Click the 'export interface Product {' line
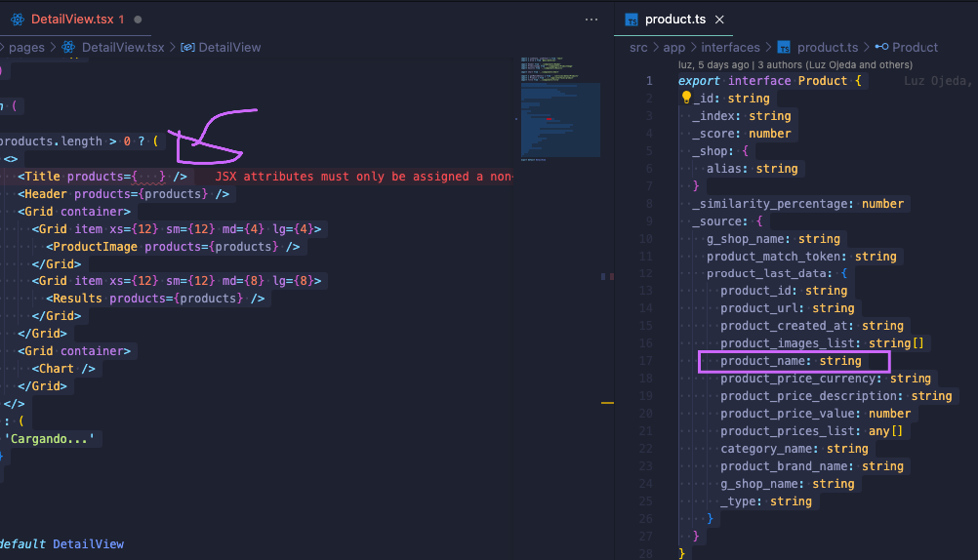The height and width of the screenshot is (560, 978). (x=770, y=80)
